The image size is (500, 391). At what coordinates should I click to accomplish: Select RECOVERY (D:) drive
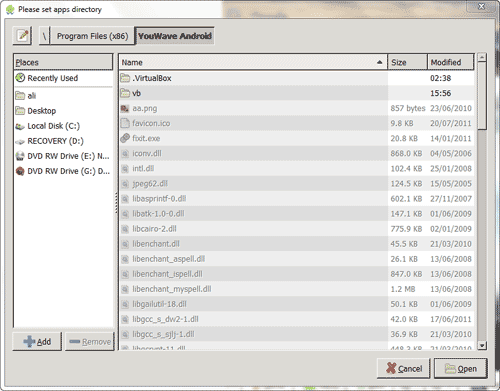pyautogui.click(x=63, y=141)
